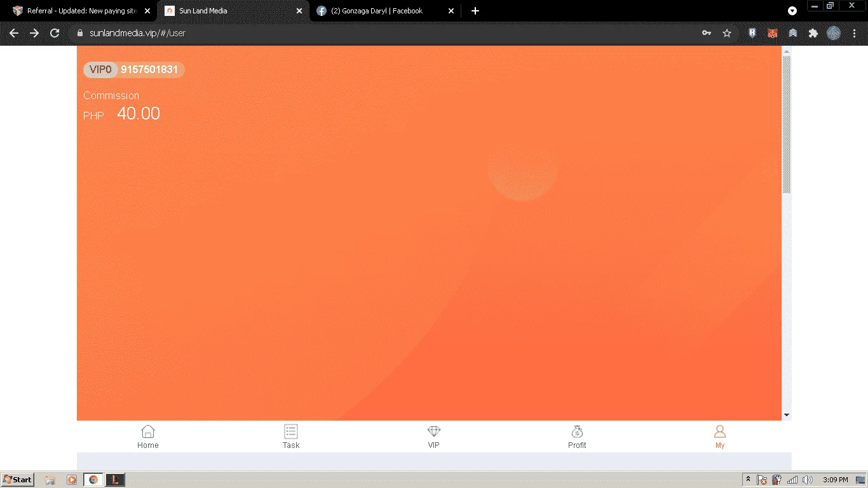This screenshot has width=868, height=488.
Task: Open the Home page in bottom nav
Action: point(148,437)
